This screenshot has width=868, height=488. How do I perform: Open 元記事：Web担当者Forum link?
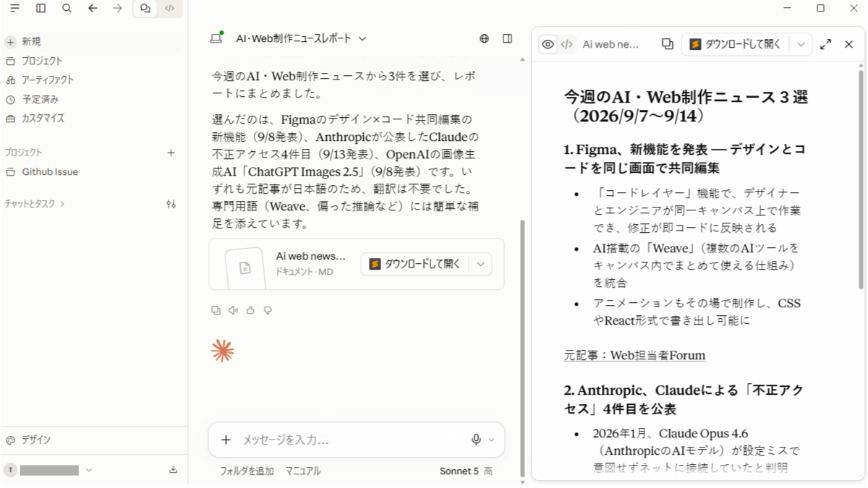tap(634, 355)
